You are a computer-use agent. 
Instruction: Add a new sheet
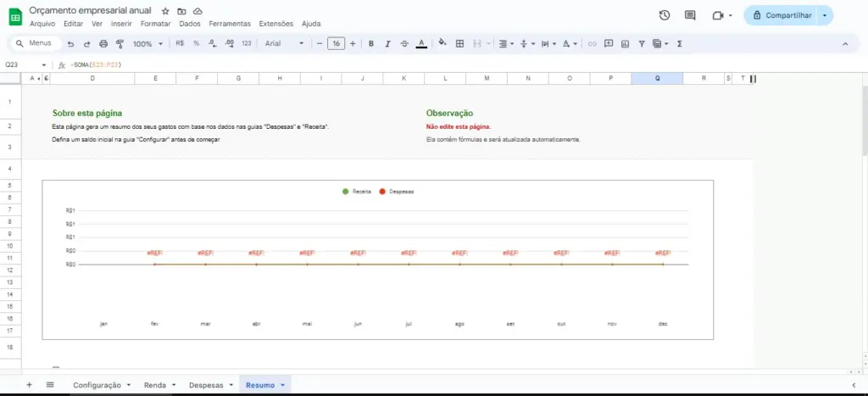pyautogui.click(x=30, y=384)
